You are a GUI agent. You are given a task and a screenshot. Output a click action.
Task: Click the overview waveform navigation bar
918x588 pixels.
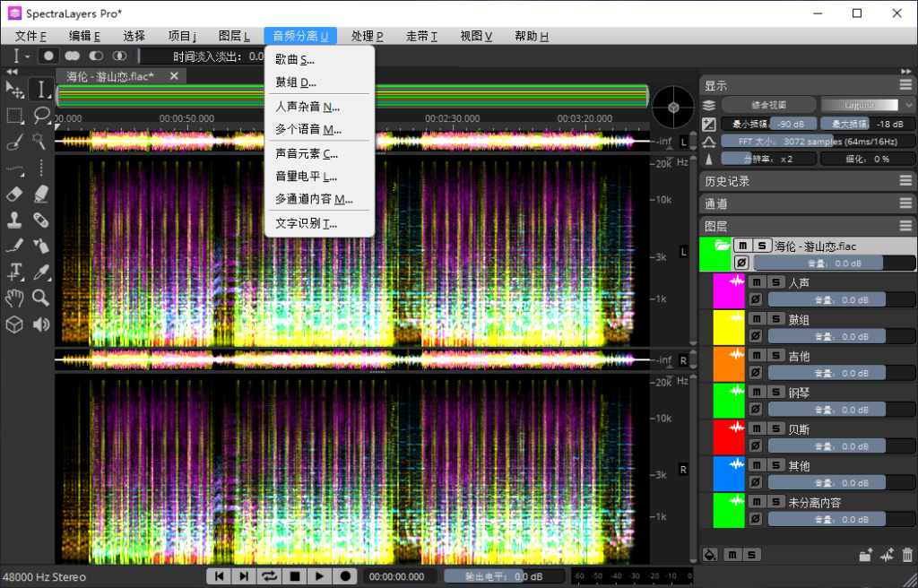pos(352,96)
